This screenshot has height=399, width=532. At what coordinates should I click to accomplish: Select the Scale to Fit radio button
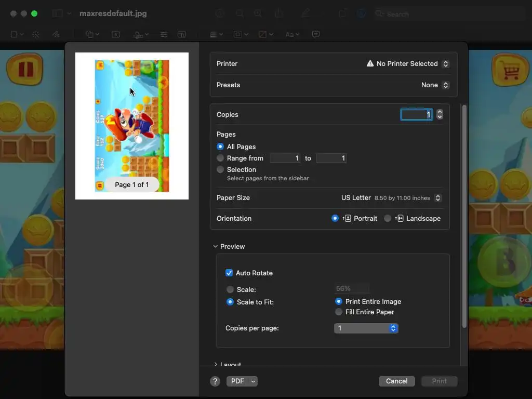tap(230, 302)
